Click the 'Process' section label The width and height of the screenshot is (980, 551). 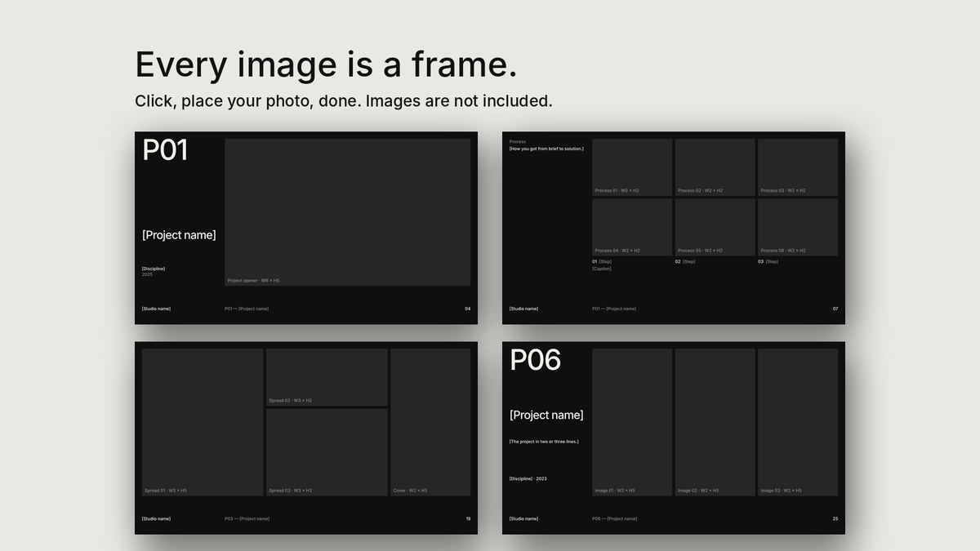pos(518,141)
